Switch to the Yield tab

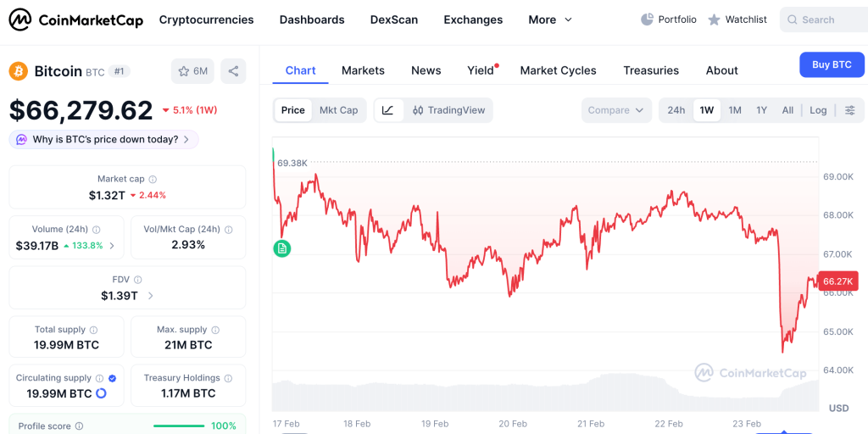481,70
